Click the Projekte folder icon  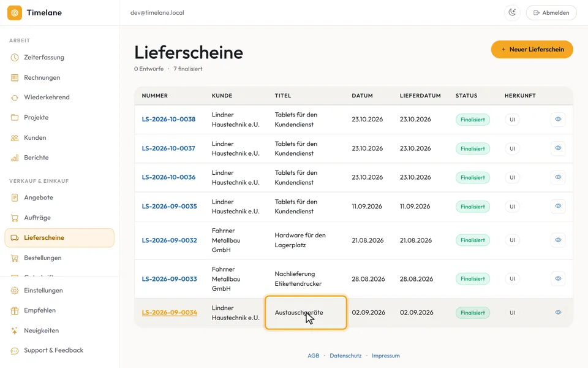point(15,118)
